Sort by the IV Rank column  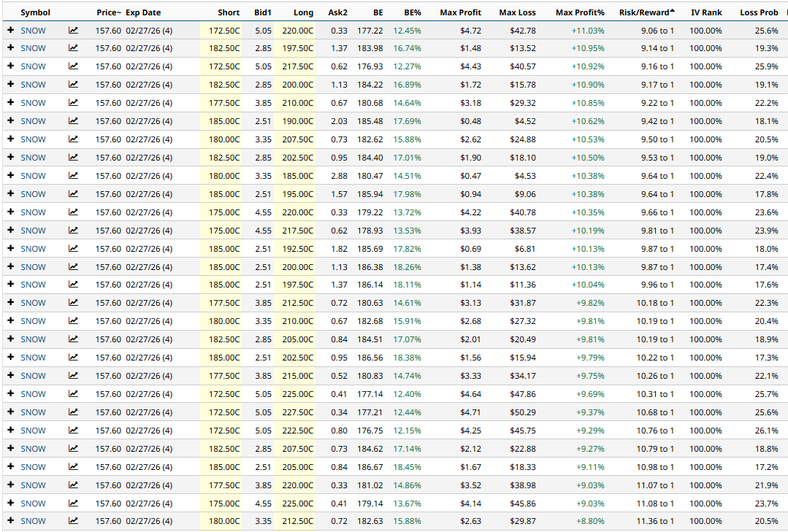click(705, 12)
